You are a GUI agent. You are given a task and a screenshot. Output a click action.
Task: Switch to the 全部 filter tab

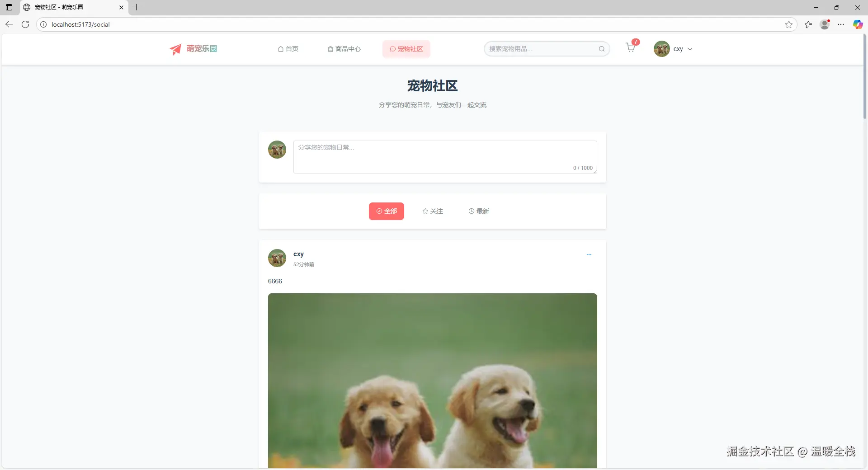[387, 211]
